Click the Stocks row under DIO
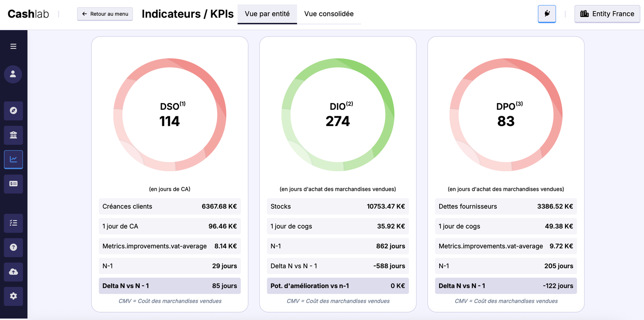The height and width of the screenshot is (320, 644). 337,206
